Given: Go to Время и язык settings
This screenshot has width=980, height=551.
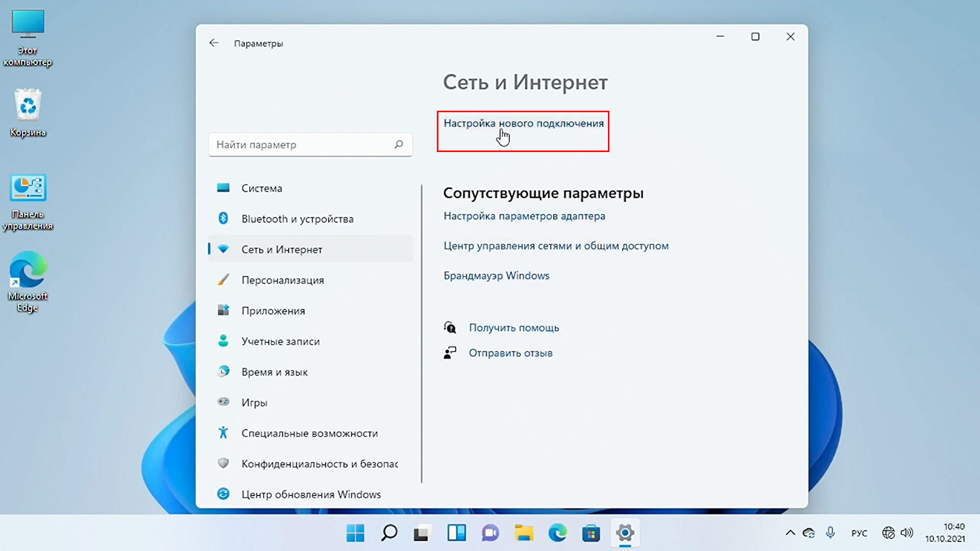Looking at the screenshot, I should click(x=274, y=372).
